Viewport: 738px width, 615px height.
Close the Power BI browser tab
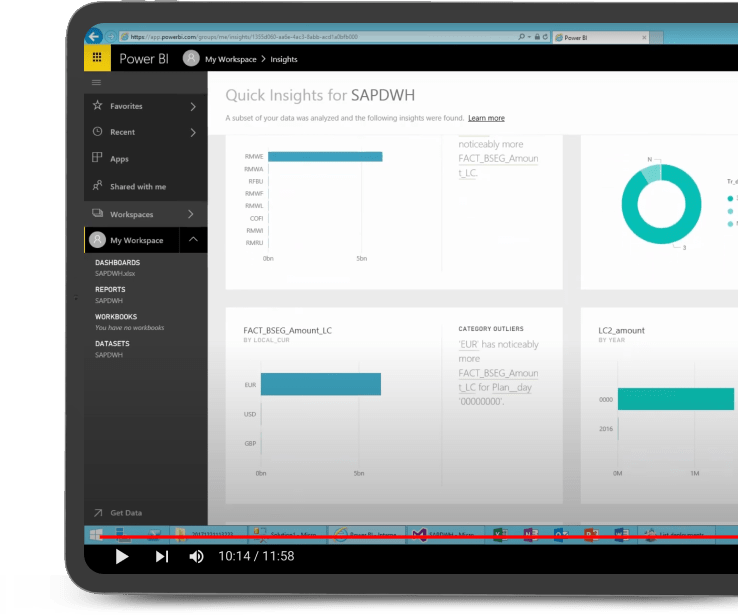pos(644,38)
